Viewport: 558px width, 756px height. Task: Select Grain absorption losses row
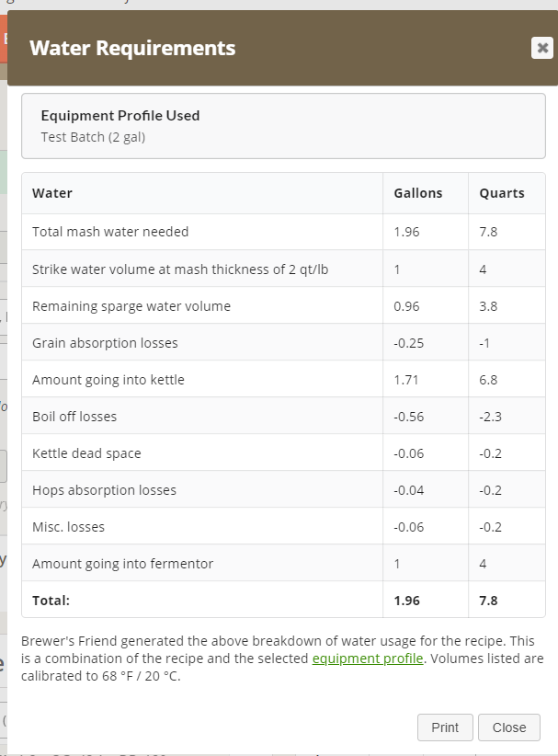click(x=283, y=342)
